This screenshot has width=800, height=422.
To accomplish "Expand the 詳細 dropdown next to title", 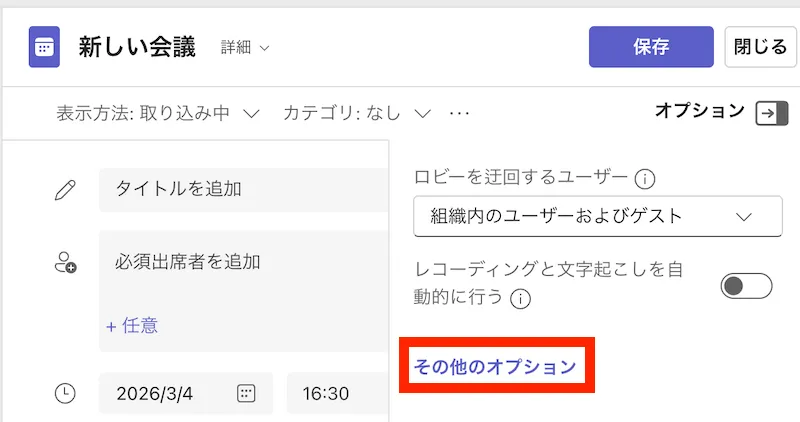I will pos(245,48).
